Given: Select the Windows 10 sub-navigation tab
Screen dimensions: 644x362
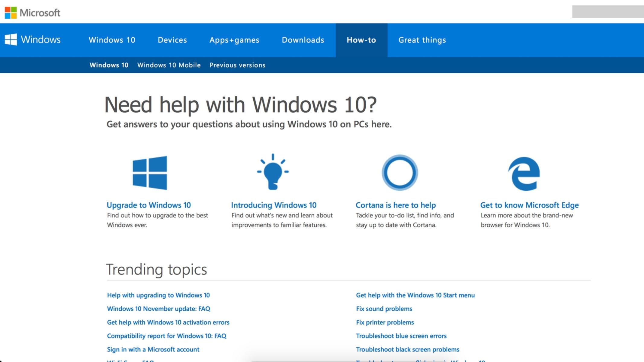Looking at the screenshot, I should pyautogui.click(x=109, y=65).
